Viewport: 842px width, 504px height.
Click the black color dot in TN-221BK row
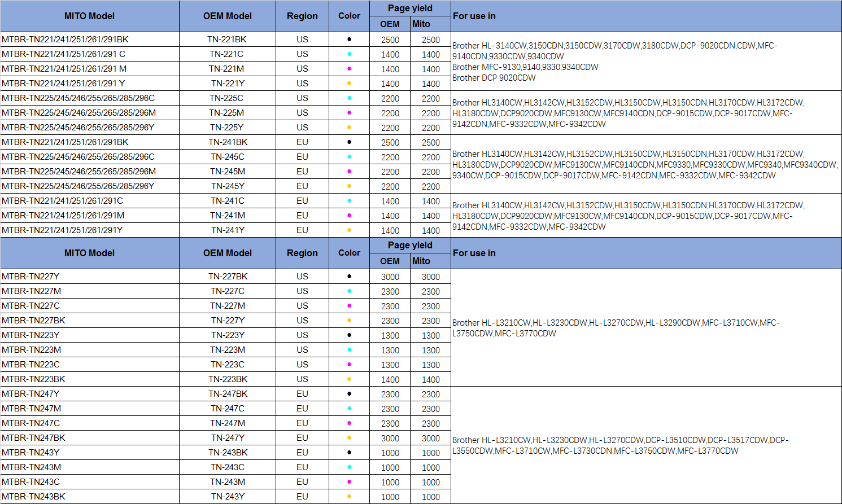[x=349, y=40]
